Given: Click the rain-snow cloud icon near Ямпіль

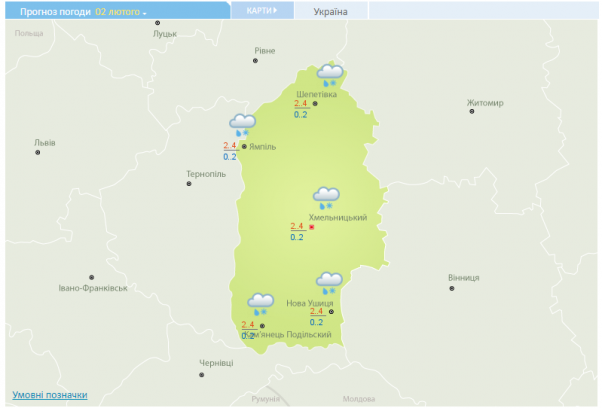Looking at the screenshot, I should pos(243,126).
